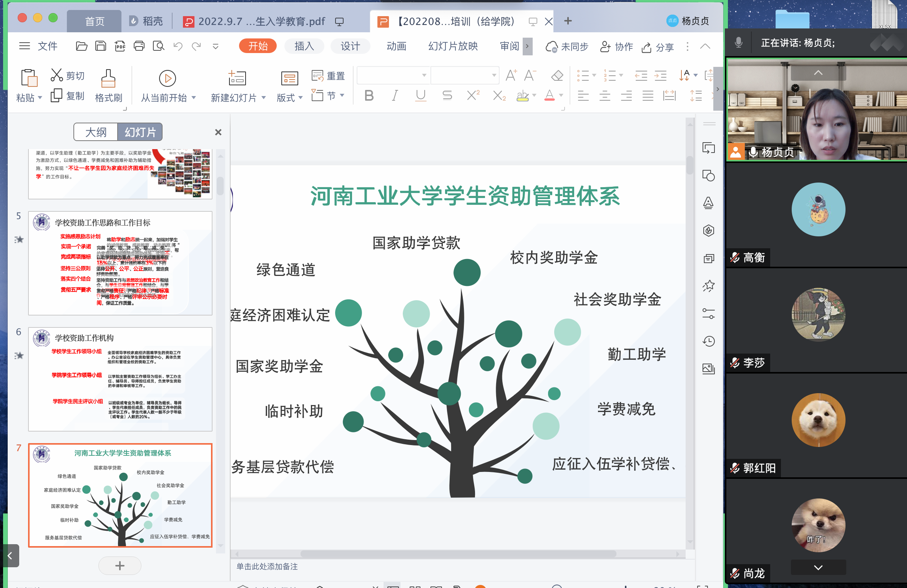Click the Open file folder icon
Viewport: 907px width, 588px height.
(81, 47)
